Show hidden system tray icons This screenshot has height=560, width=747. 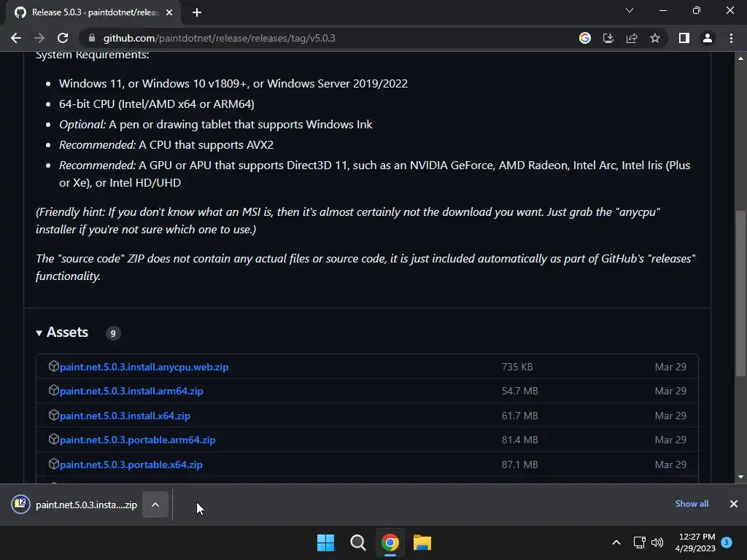616,542
